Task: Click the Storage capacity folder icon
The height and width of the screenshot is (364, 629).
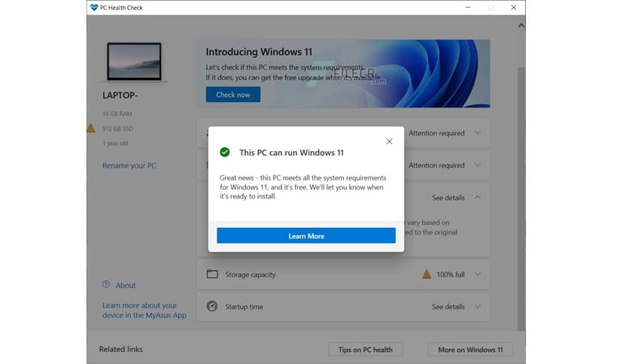Action: [212, 275]
